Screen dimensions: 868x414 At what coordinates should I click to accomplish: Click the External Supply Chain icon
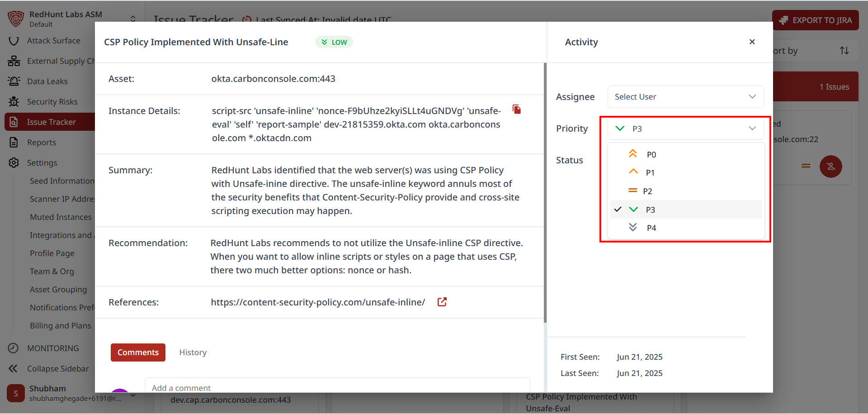[x=14, y=61]
